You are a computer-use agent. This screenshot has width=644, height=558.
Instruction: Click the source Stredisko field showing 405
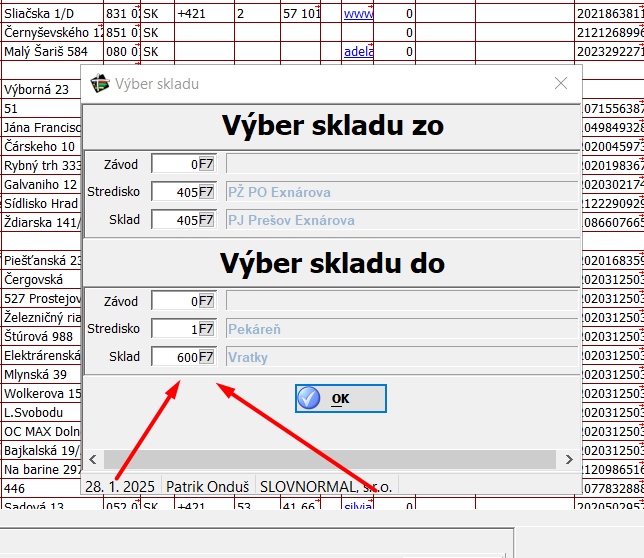click(x=175, y=192)
